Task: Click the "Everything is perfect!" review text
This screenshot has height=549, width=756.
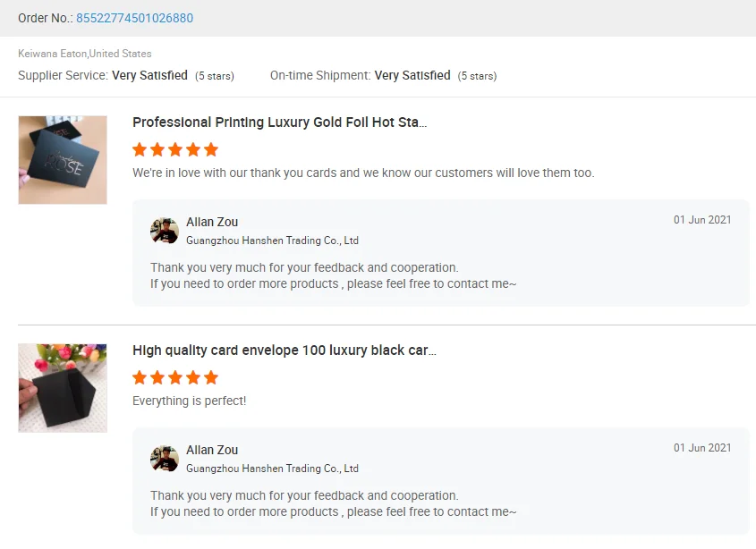Action: (x=189, y=401)
